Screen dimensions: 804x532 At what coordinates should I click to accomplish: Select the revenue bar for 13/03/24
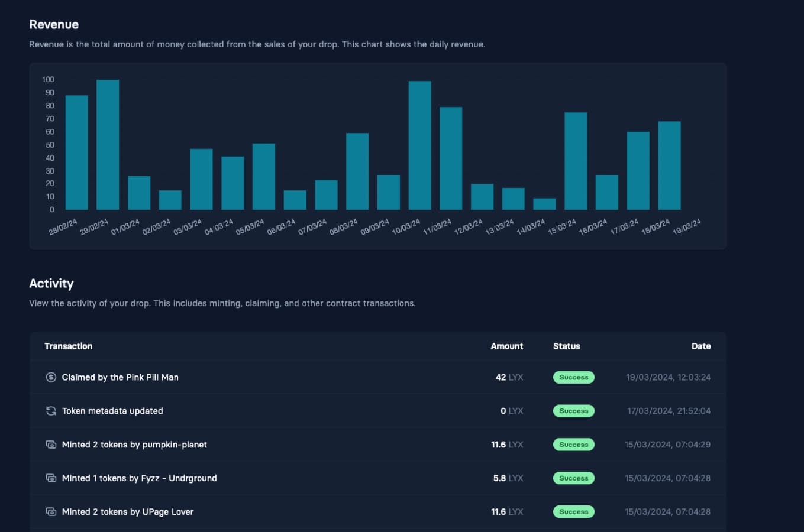[x=514, y=199]
